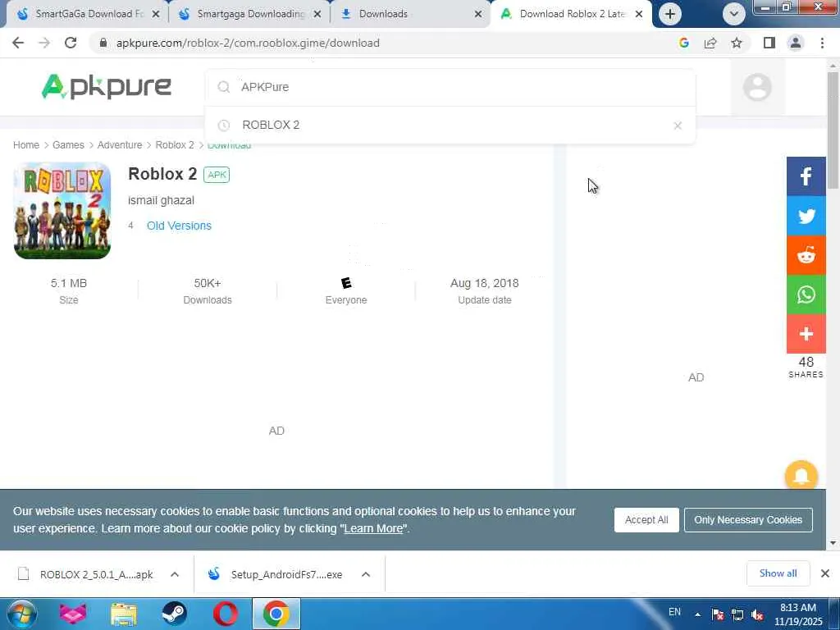Open the Google icon in address bar

[x=683, y=43]
